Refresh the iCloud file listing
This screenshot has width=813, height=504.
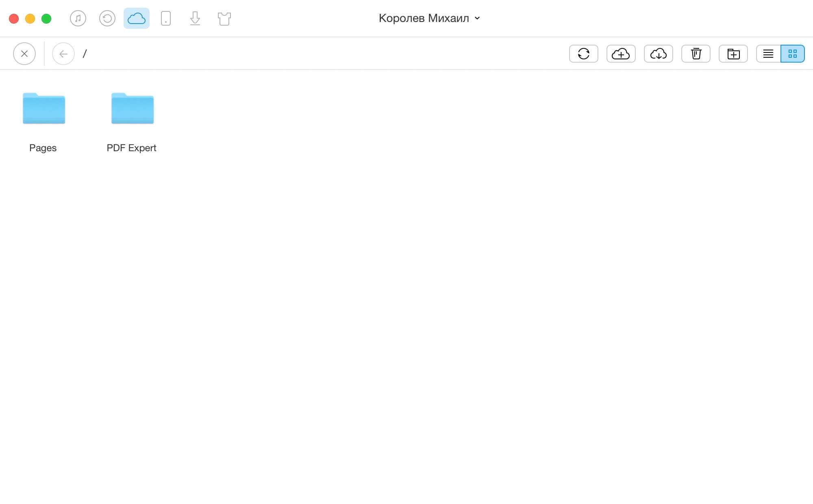click(583, 54)
